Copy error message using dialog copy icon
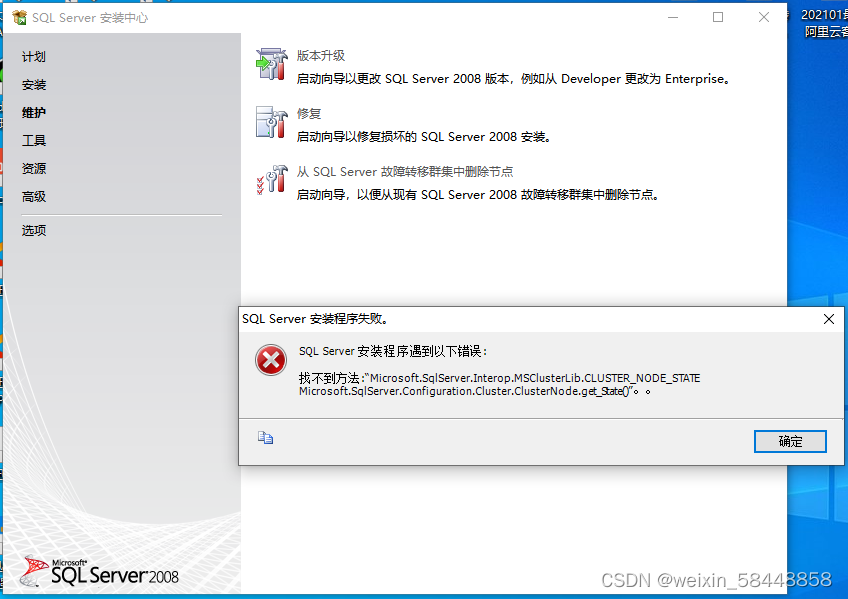848x599 pixels. coord(265,437)
